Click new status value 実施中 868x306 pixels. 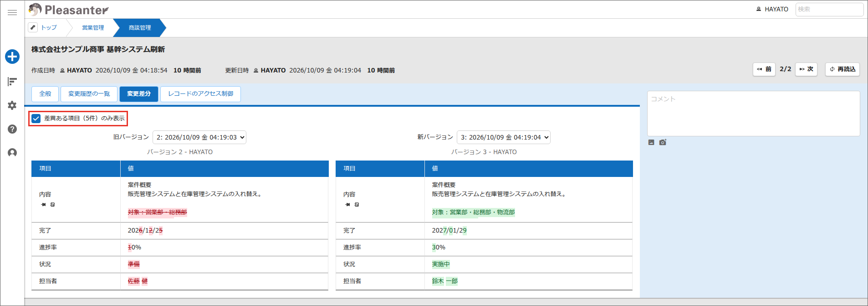(441, 264)
